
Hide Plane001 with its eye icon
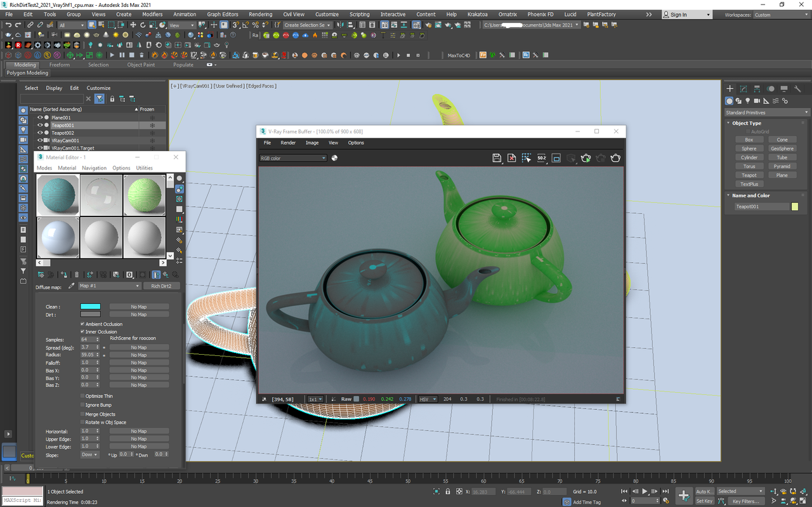tap(40, 118)
